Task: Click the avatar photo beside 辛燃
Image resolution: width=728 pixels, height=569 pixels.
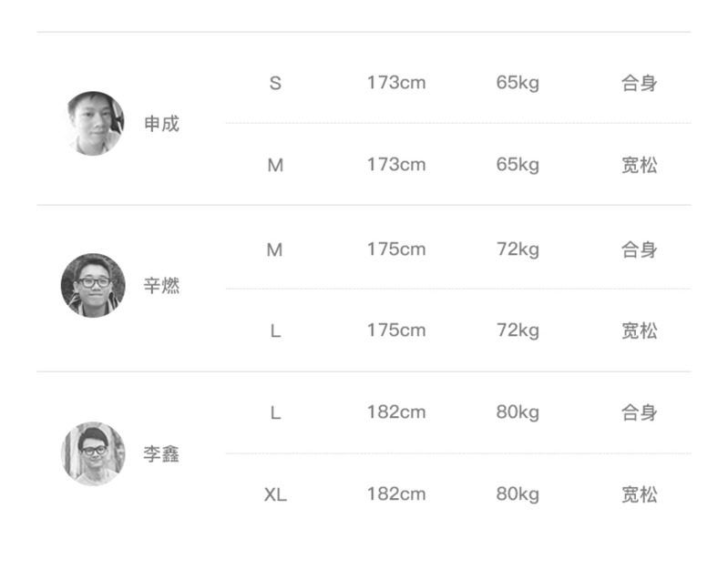Action: click(93, 285)
